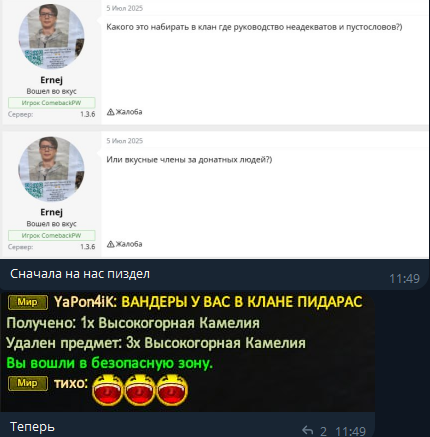
Task: Click the Жалоба warning icon in second post
Action: 110,244
